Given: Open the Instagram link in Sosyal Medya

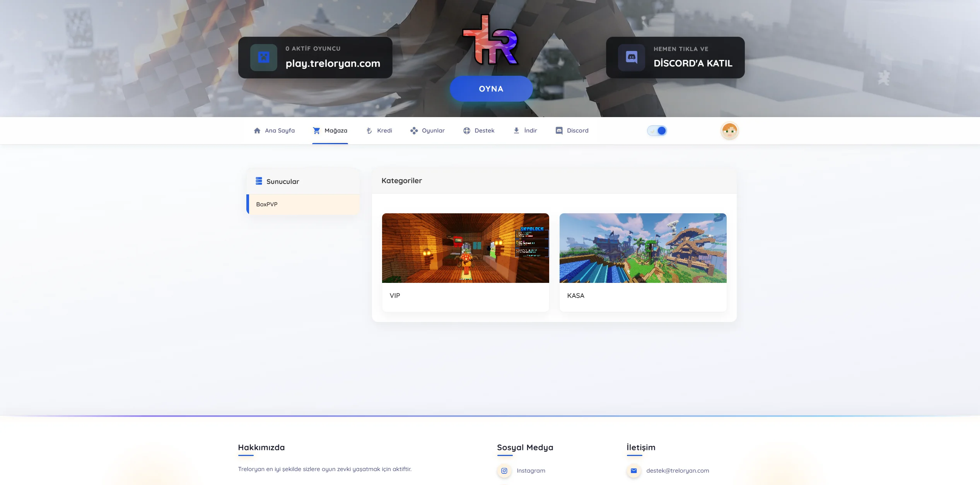Looking at the screenshot, I should pyautogui.click(x=531, y=471).
